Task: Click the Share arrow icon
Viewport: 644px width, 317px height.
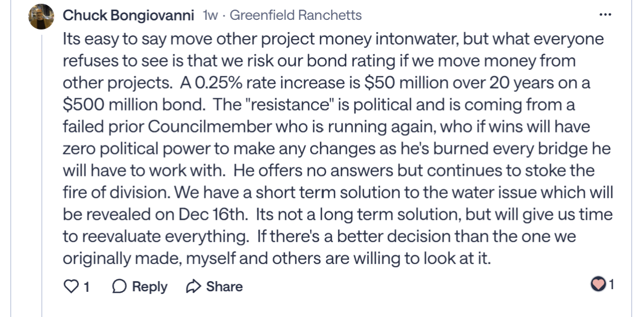Action: (x=193, y=286)
